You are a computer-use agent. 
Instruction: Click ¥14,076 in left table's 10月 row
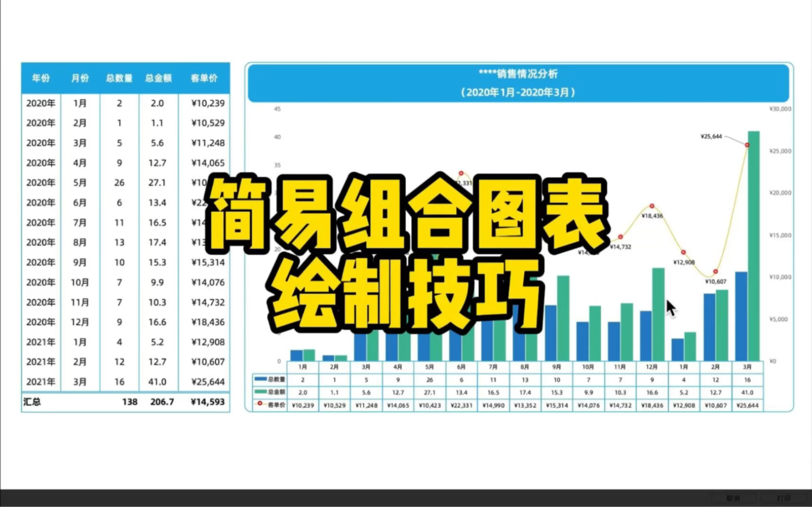(208, 282)
